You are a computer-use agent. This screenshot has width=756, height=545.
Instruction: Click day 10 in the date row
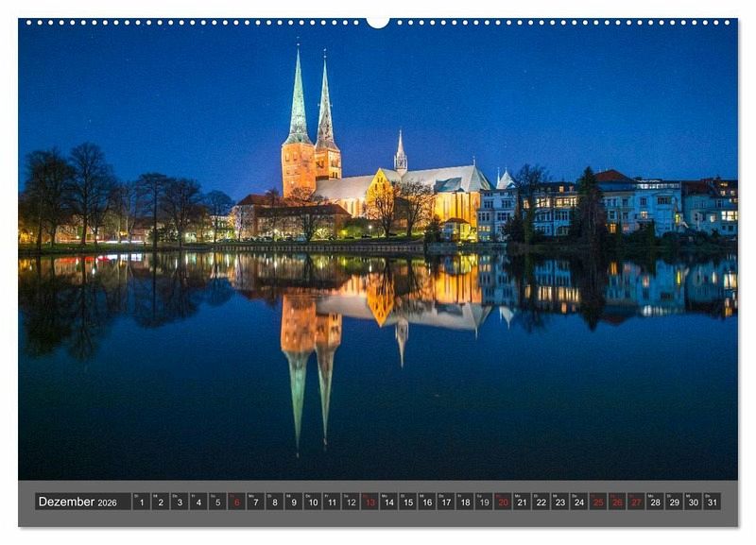(x=312, y=502)
